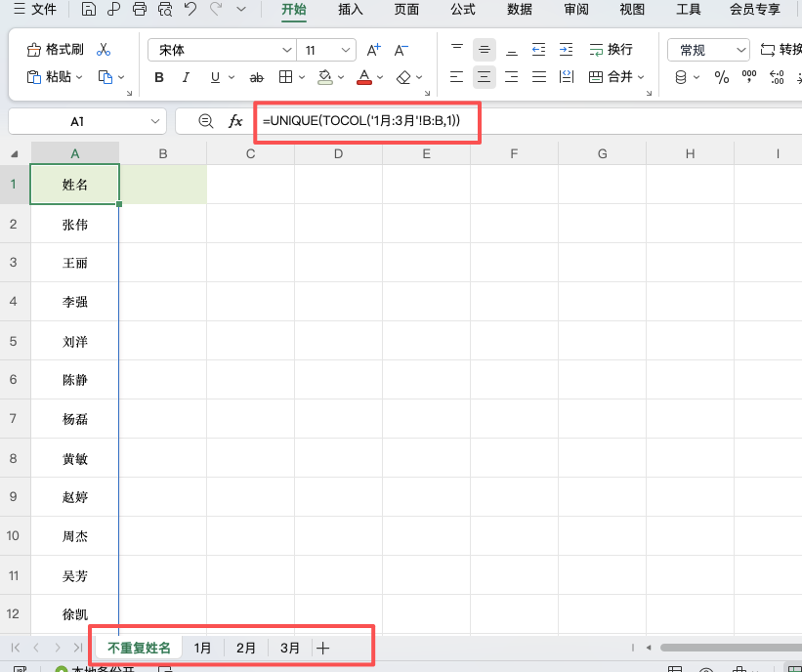Toggle Underline formatting
Image resolution: width=802 pixels, height=672 pixels.
pos(215,77)
